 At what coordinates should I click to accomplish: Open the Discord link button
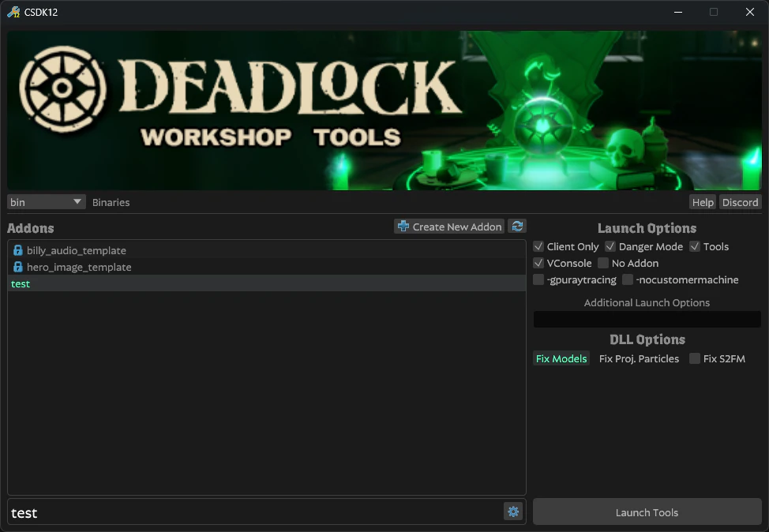click(x=740, y=202)
